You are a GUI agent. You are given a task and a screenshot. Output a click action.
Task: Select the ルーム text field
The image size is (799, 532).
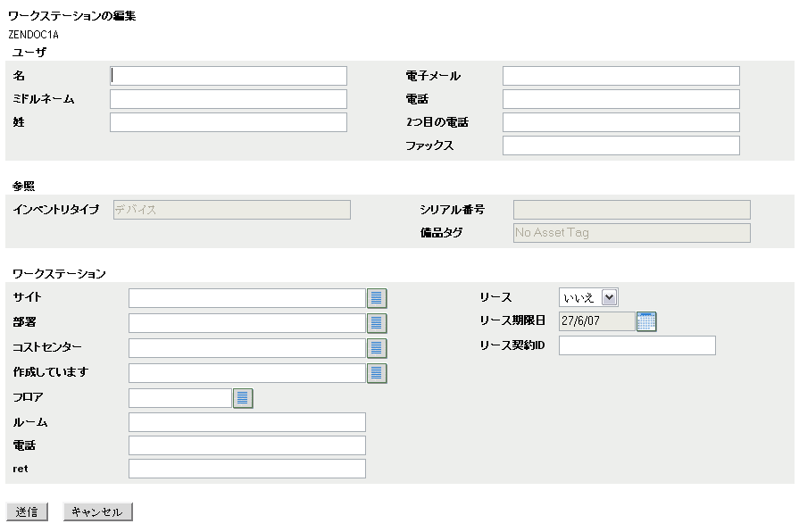click(x=247, y=422)
